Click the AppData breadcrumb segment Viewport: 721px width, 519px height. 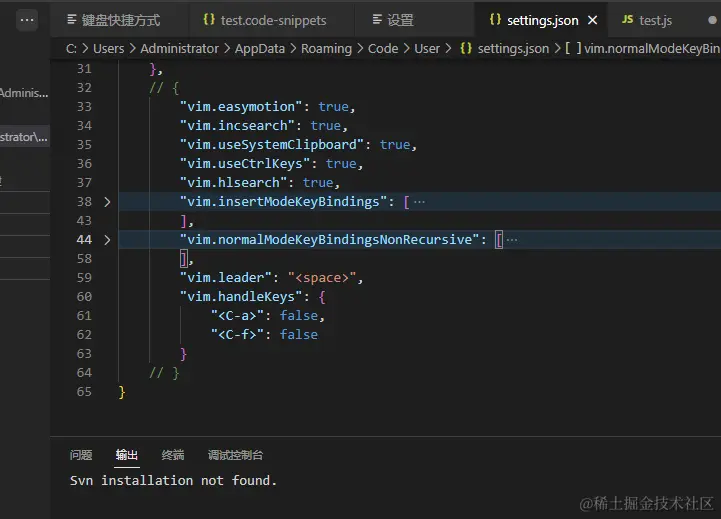[x=260, y=49]
